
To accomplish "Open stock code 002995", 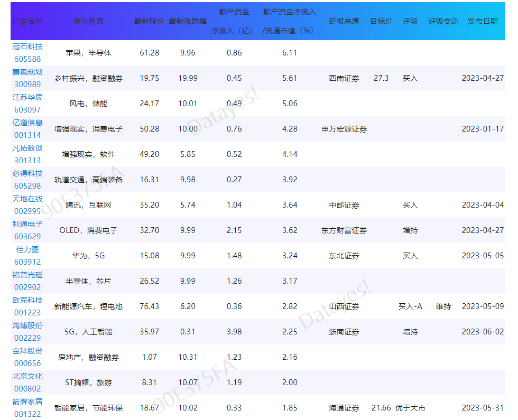I will coord(27,212).
